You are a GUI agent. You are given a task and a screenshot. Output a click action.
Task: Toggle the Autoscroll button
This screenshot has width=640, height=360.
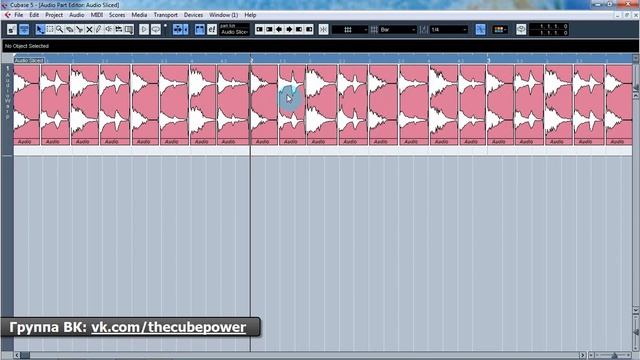click(x=178, y=29)
